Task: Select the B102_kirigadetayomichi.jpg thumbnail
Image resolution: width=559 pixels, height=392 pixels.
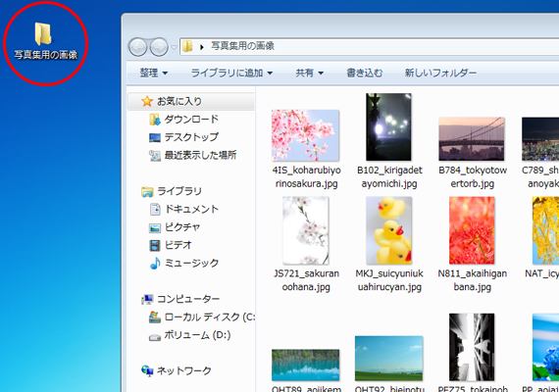Action: 388,126
